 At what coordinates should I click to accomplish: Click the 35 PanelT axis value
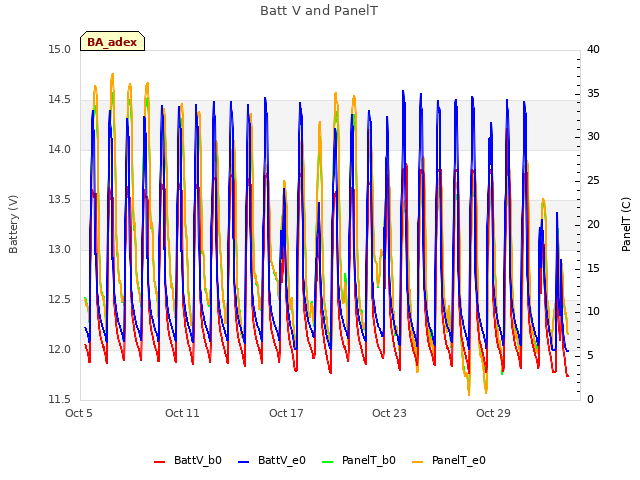(x=593, y=93)
